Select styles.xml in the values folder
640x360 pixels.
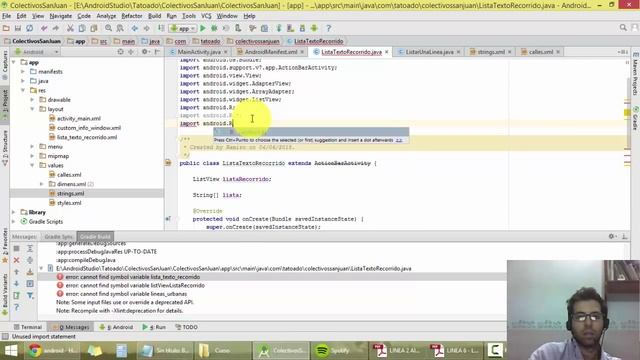pos(69,203)
